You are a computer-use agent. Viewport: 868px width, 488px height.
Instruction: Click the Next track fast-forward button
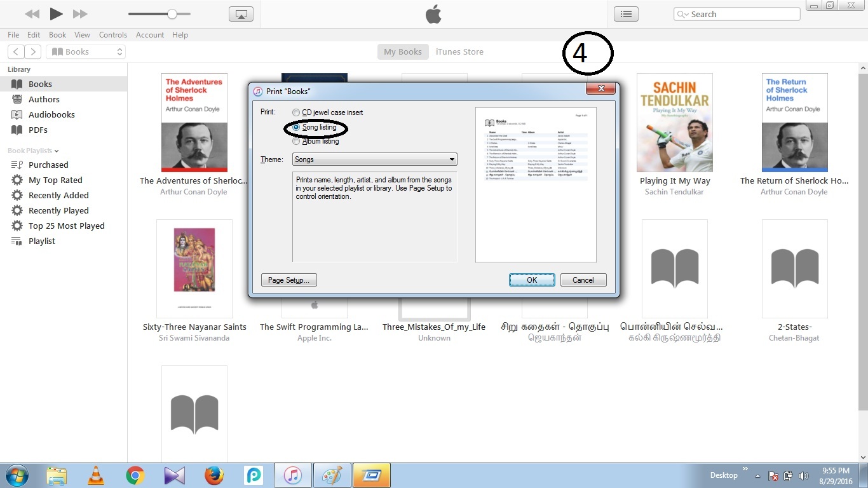click(x=80, y=14)
